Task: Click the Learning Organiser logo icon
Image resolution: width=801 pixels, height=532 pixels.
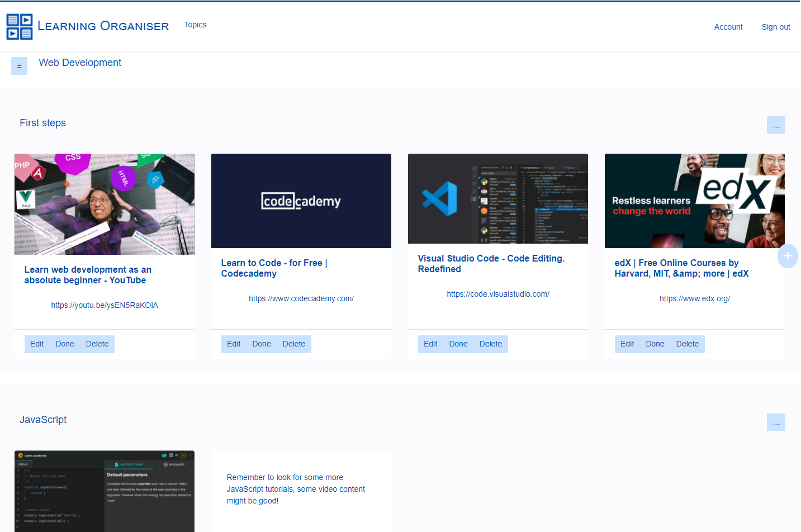Action: pos(20,27)
